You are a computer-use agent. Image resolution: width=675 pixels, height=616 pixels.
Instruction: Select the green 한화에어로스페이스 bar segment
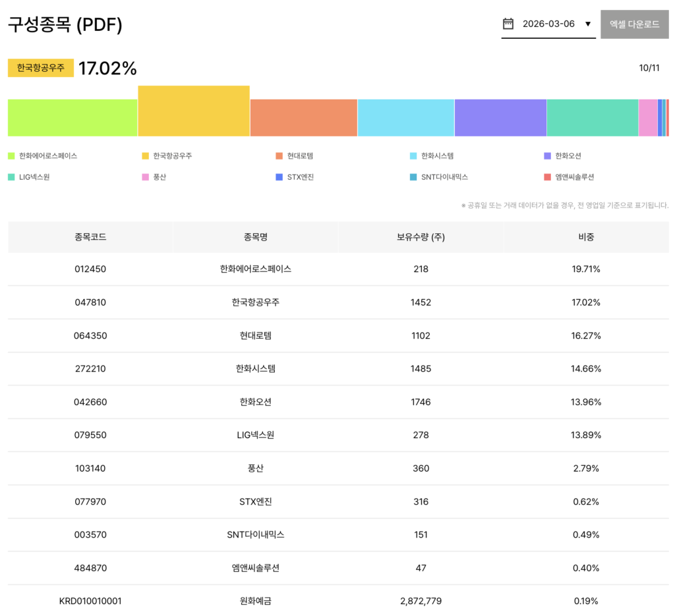click(73, 118)
